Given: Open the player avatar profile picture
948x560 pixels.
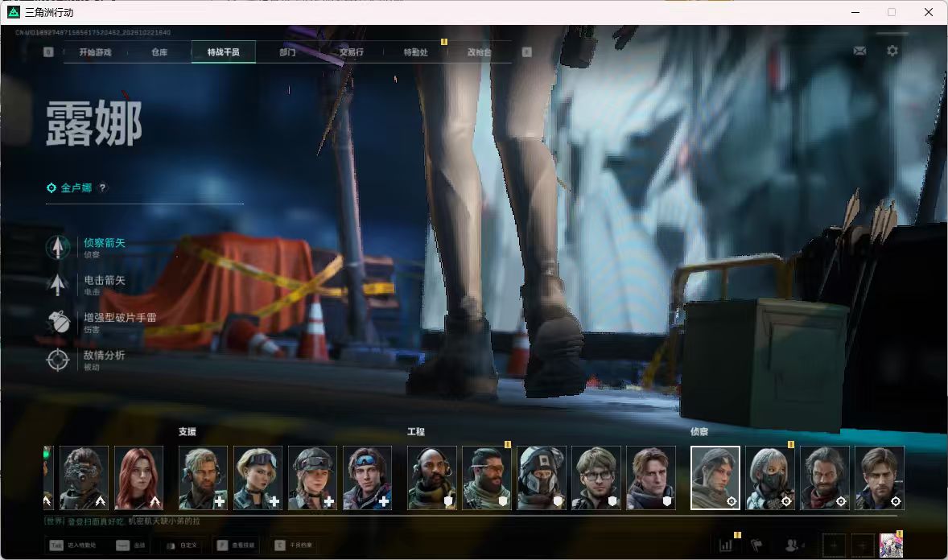Looking at the screenshot, I should pyautogui.click(x=891, y=546).
